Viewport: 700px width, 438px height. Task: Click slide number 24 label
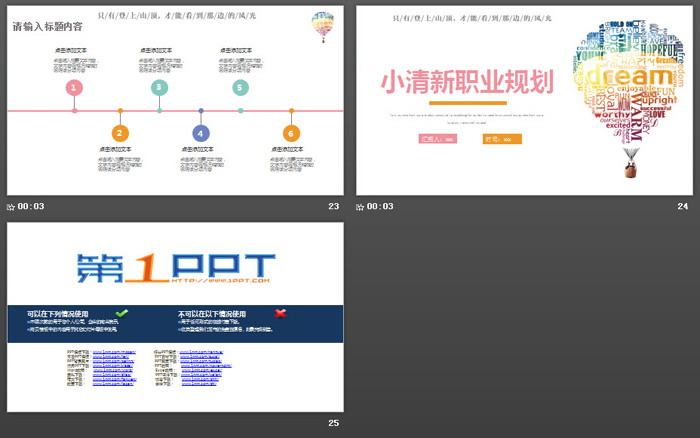[683, 206]
